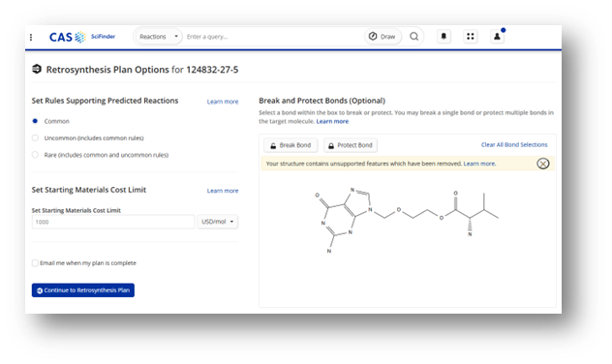Focus the 'Enter a query' search field
The height and width of the screenshot is (364, 612).
(273, 37)
